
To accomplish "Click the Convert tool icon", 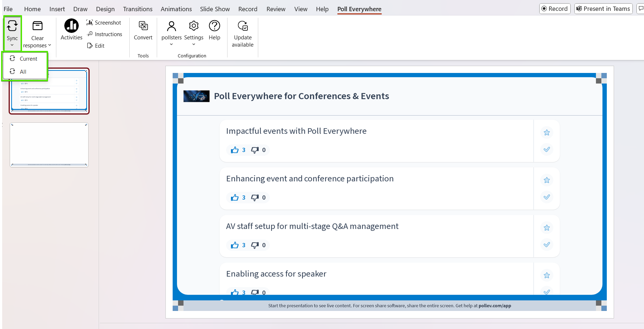I will tap(143, 26).
